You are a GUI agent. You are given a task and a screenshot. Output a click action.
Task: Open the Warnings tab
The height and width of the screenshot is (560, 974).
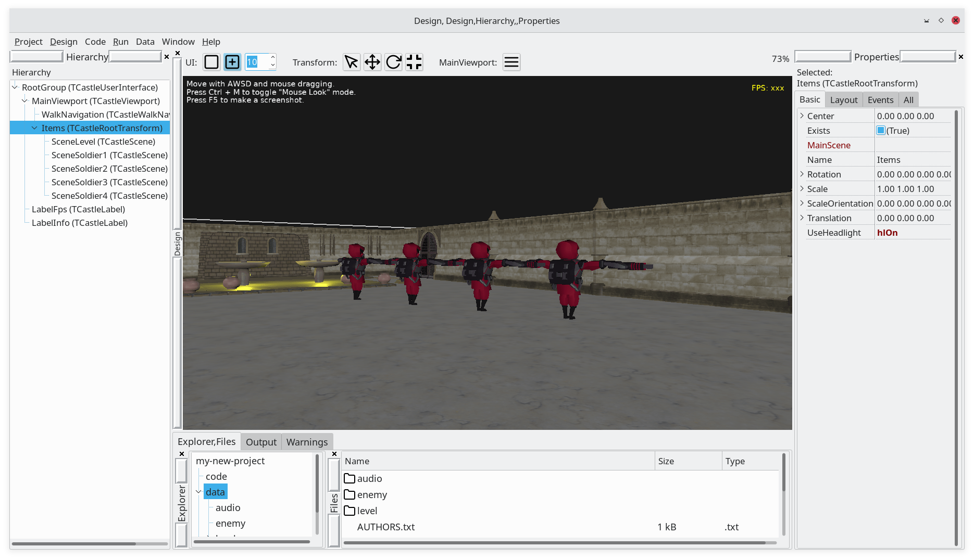307,442
